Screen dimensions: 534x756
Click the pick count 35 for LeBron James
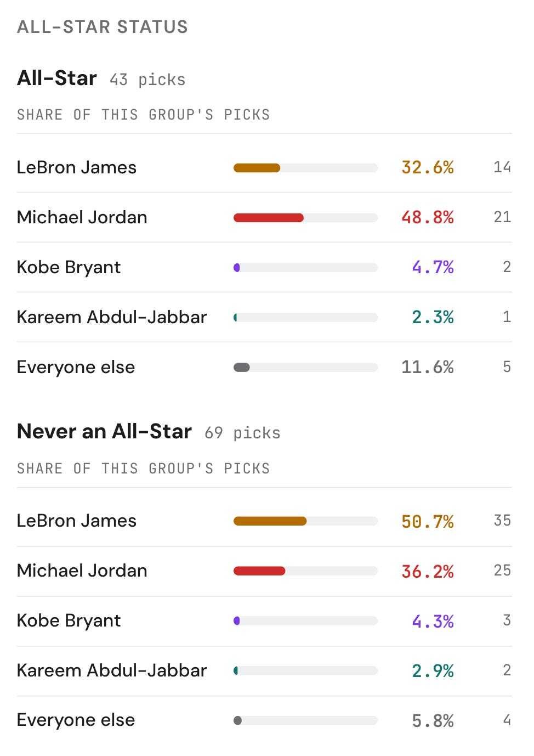[502, 520]
